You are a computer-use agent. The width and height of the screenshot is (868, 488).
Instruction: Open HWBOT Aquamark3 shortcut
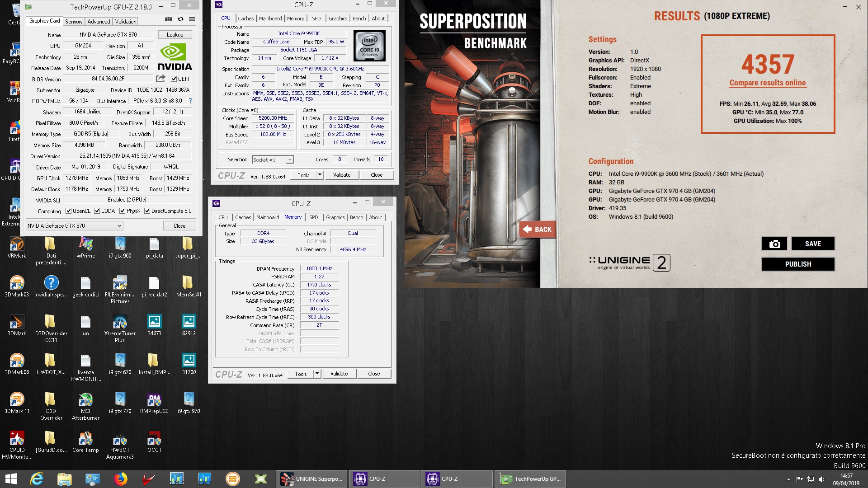click(x=120, y=446)
